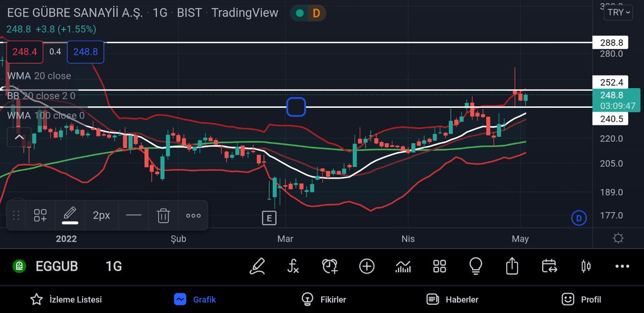The image size is (644, 313).
Task: Change the line style selector
Action: pos(133,215)
